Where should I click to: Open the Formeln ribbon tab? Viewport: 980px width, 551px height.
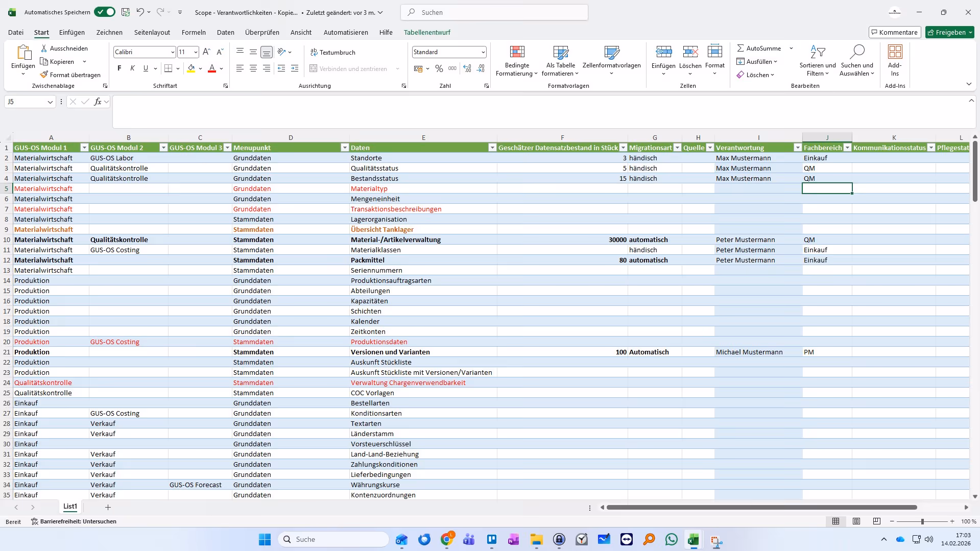pyautogui.click(x=194, y=32)
